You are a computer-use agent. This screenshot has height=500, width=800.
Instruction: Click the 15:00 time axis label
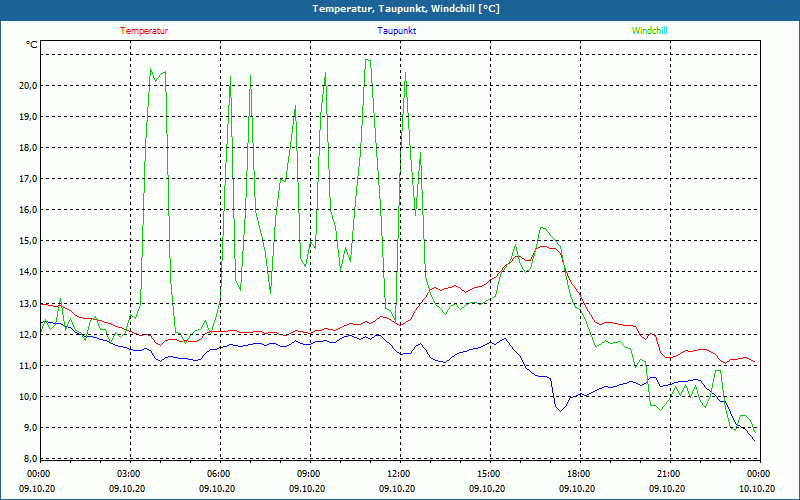tap(490, 474)
